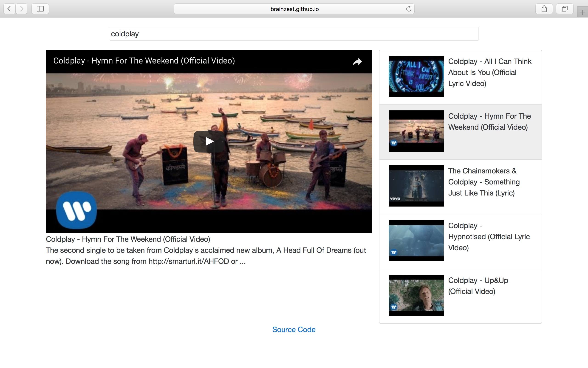The height and width of the screenshot is (368, 588).
Task: Play the Hymn For The Weekend video
Action: pos(209,141)
